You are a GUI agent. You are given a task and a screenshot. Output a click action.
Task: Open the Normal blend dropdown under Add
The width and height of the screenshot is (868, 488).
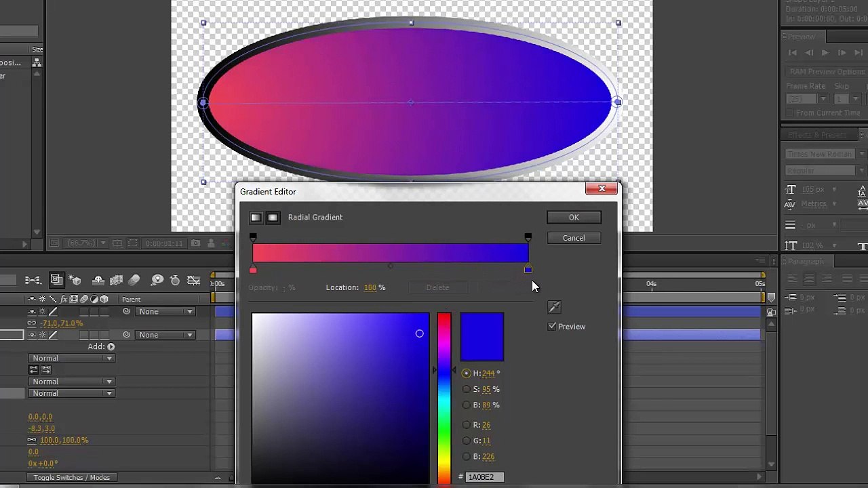[x=72, y=359]
